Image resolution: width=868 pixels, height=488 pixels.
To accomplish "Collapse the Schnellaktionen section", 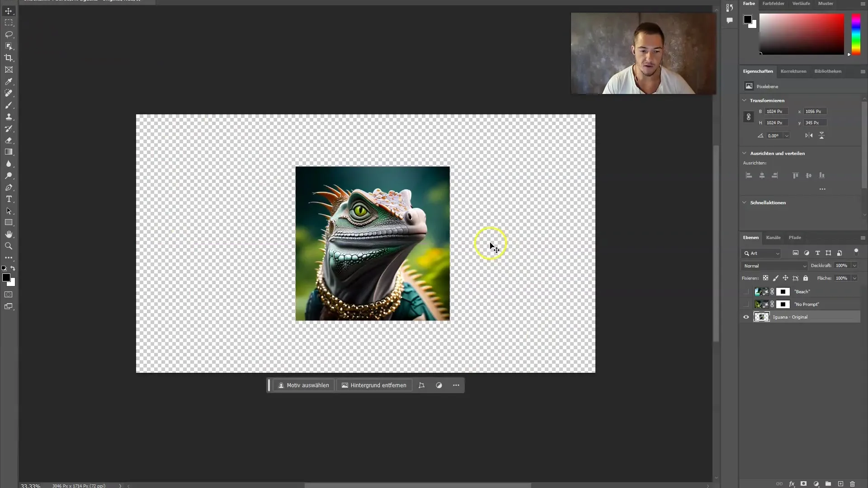I will 744,202.
